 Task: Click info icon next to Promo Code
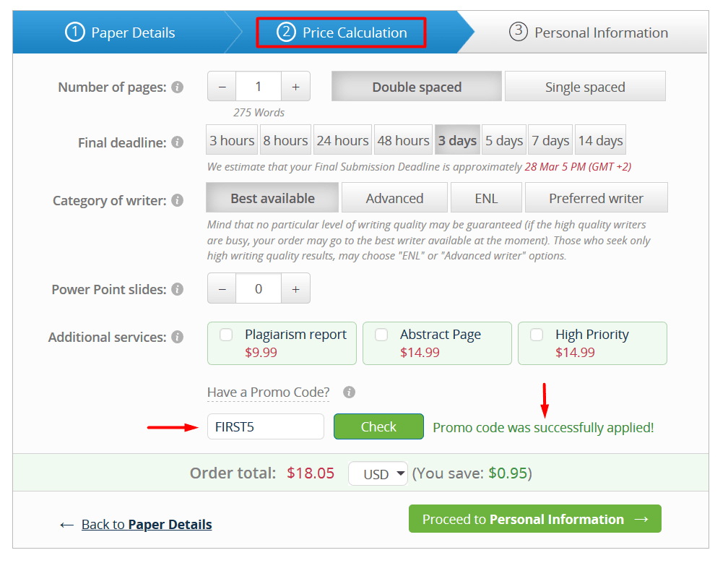[x=349, y=392]
